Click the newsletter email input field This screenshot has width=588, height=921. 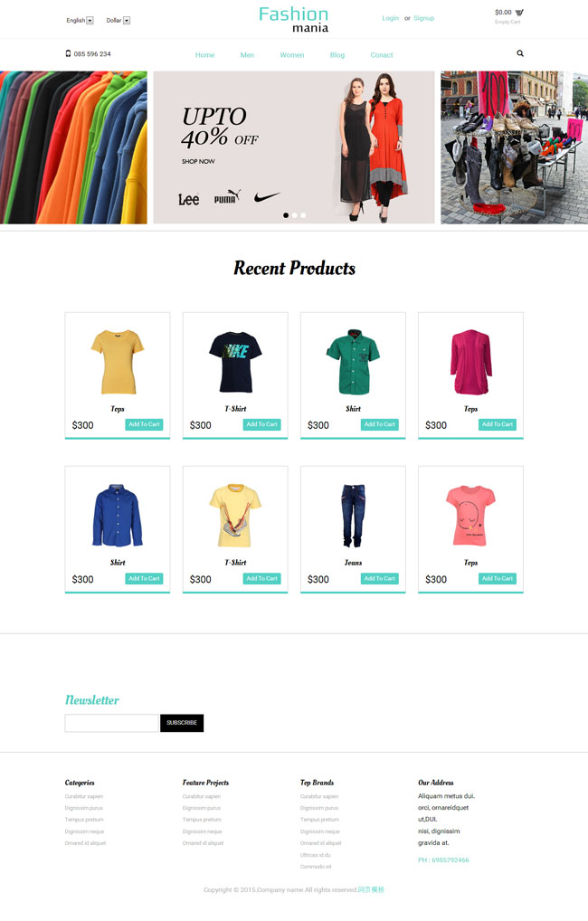pos(112,723)
